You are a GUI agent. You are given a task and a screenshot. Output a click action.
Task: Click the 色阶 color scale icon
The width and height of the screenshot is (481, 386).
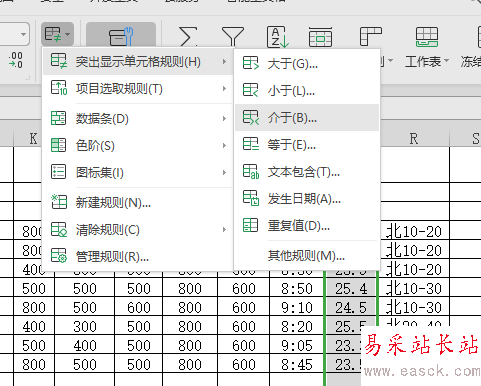58,145
